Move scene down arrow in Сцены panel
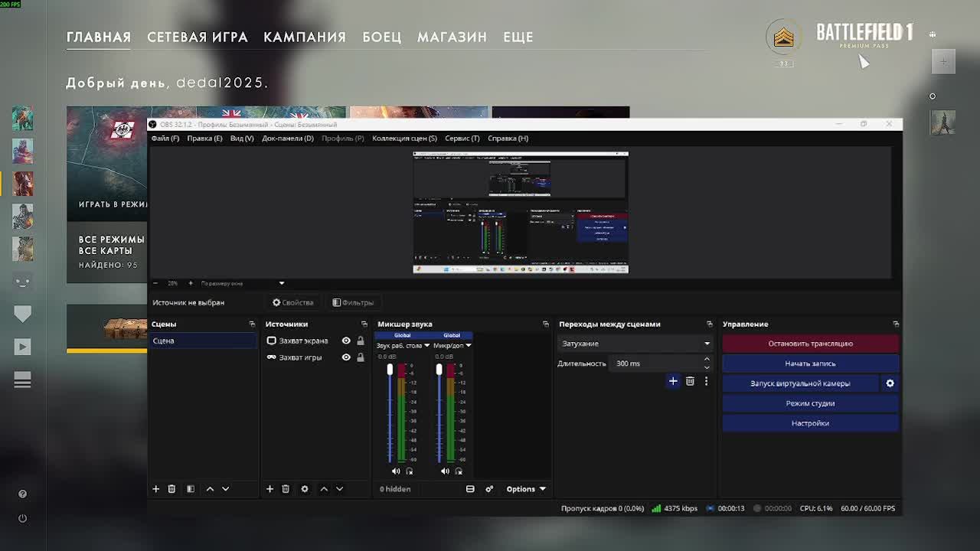 click(x=225, y=489)
